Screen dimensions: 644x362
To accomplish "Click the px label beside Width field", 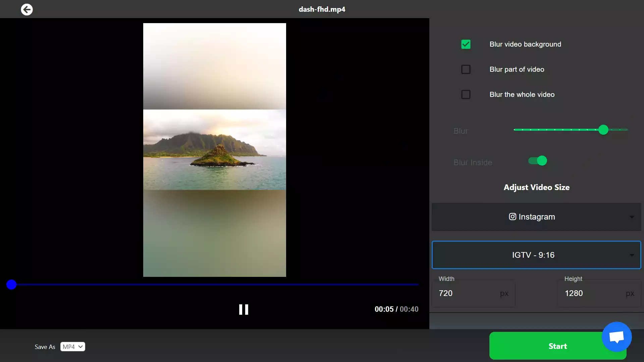I will (x=504, y=294).
